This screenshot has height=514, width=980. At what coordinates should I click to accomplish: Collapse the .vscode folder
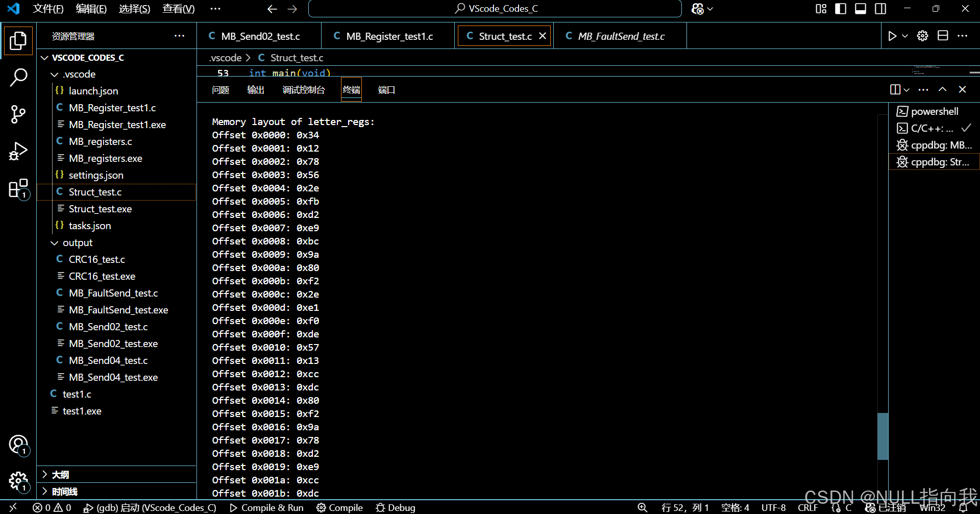(x=116, y=75)
